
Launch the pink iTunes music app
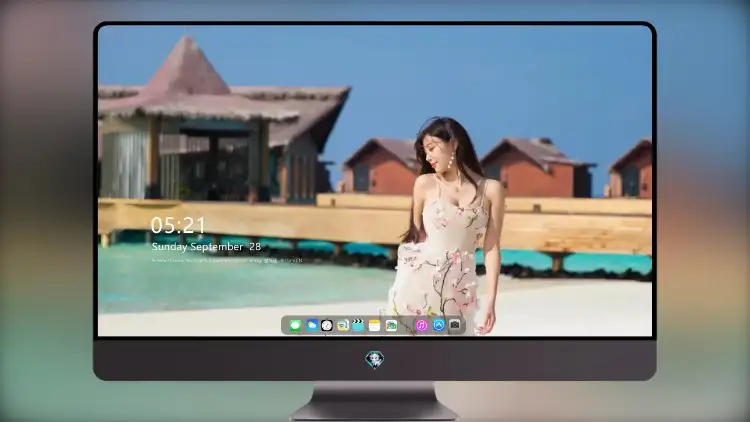(421, 325)
